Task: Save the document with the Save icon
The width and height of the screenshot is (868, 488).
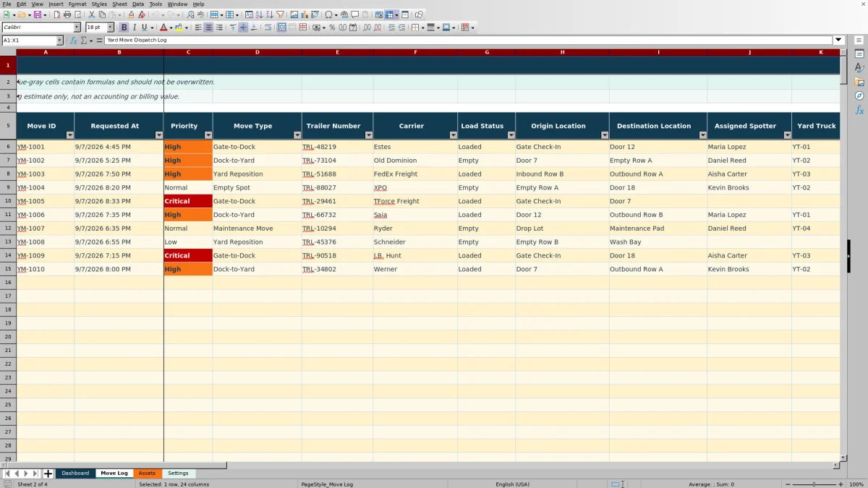Action: pos(37,14)
